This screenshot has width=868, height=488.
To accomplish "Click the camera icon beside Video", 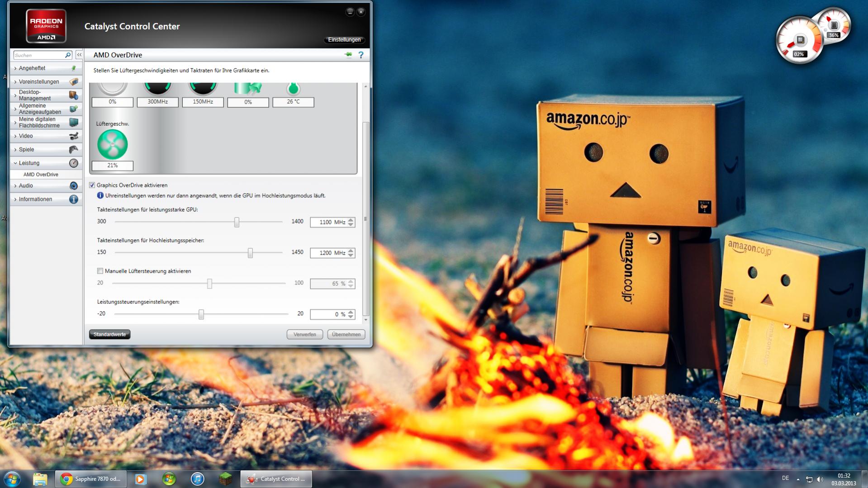I will [74, 136].
